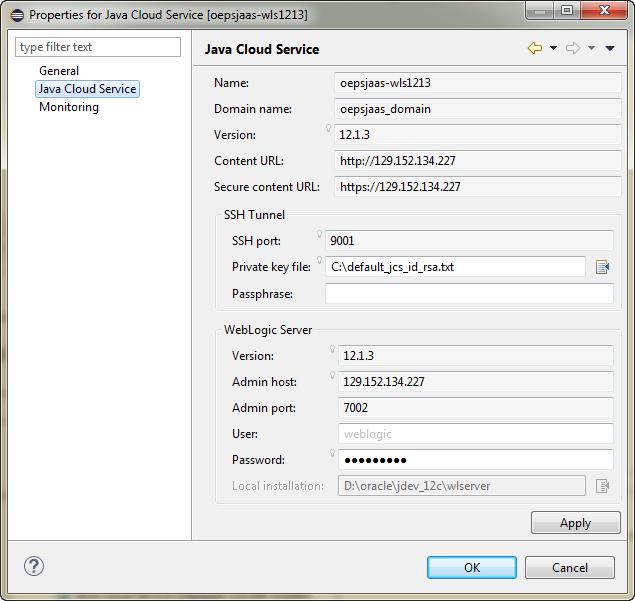
Task: Click the Private key file label
Action: tap(271, 267)
